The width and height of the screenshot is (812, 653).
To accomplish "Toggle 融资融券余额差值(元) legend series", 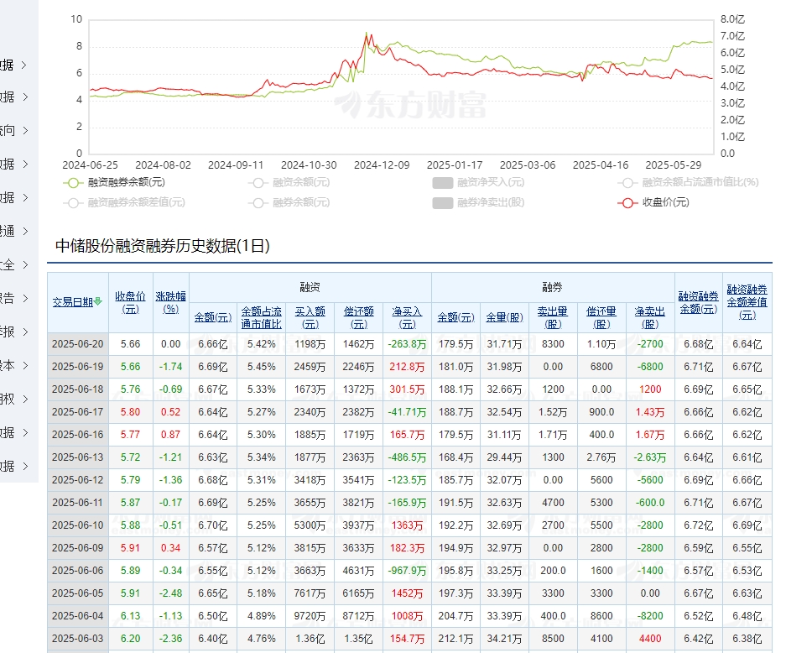I will pos(124,202).
